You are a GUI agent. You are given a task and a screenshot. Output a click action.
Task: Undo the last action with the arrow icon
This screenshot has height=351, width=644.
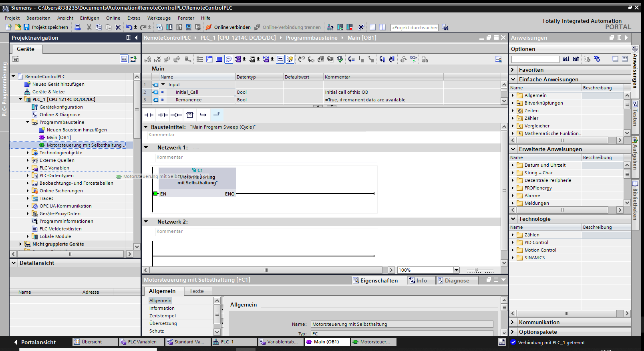point(129,27)
